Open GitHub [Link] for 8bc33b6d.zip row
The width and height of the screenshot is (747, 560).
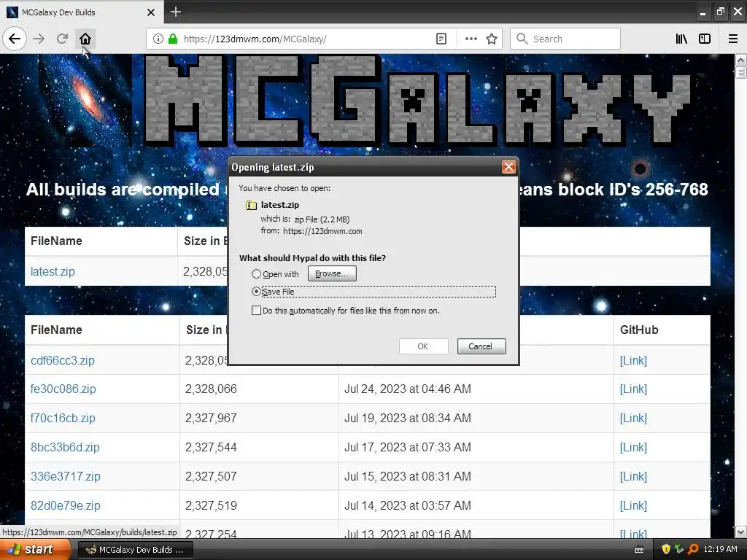tap(633, 447)
